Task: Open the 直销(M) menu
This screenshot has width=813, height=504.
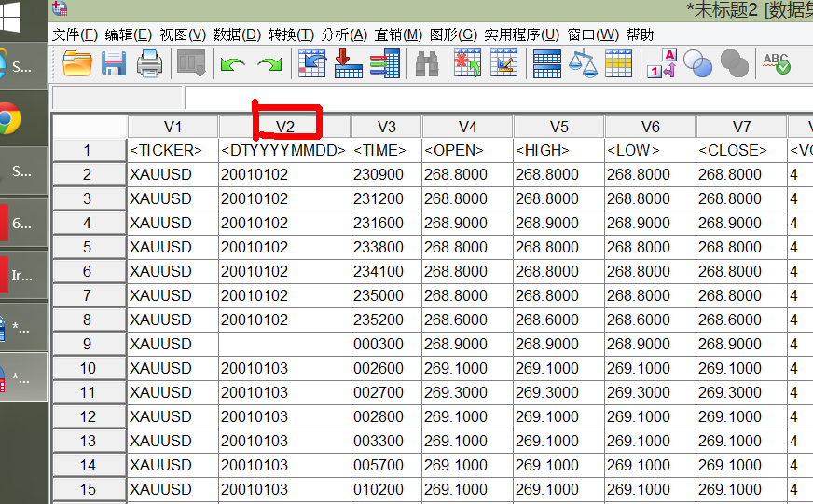Action: pyautogui.click(x=398, y=34)
